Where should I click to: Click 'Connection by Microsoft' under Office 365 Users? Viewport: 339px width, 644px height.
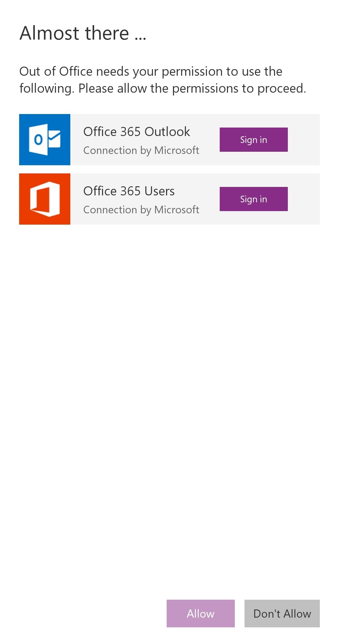(141, 210)
